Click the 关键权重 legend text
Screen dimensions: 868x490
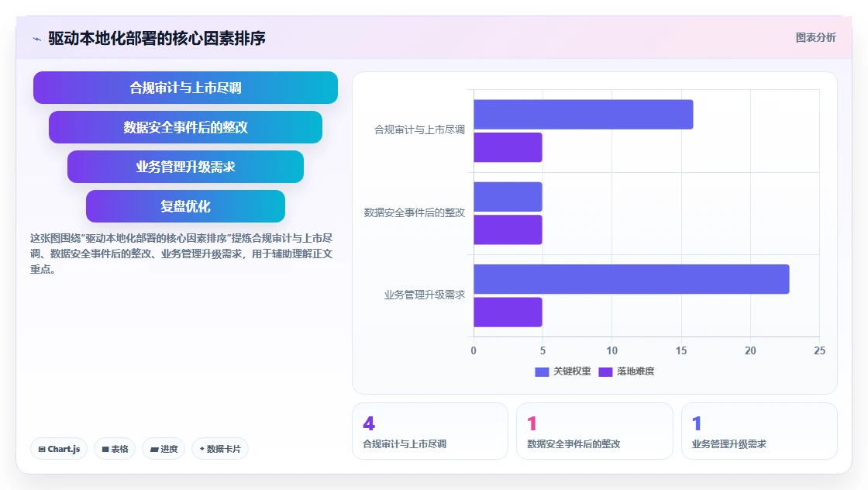click(573, 371)
